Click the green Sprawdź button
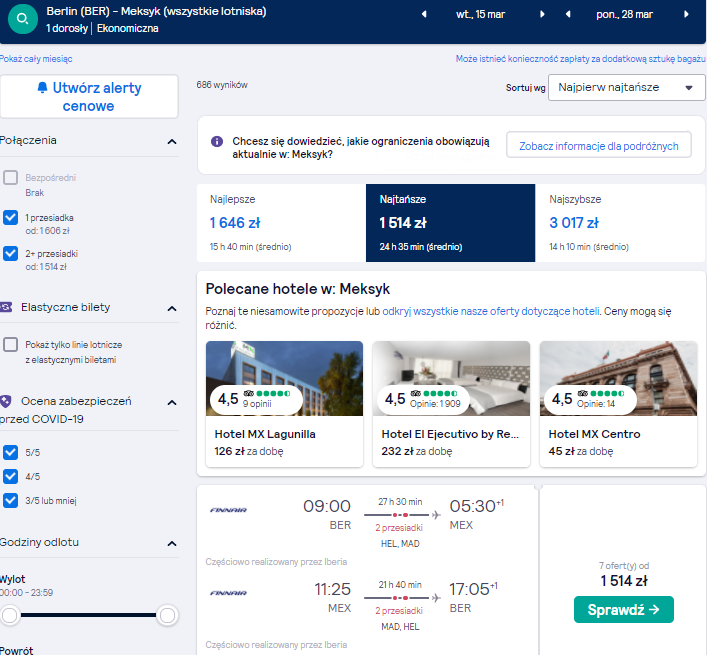 pos(624,609)
